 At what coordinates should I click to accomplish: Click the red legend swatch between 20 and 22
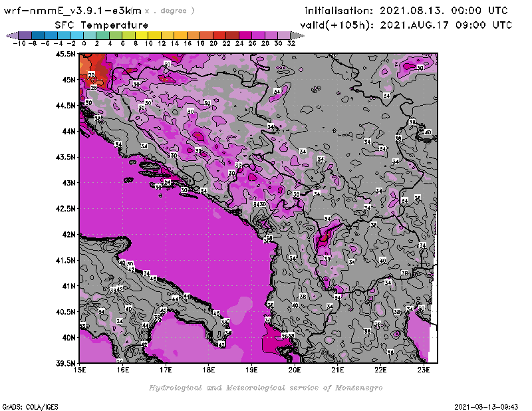pos(219,35)
